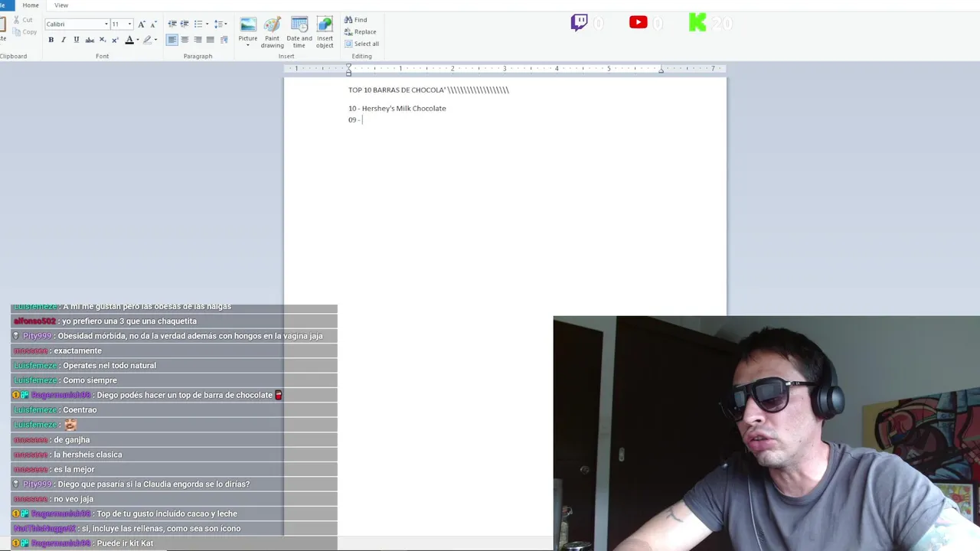Align text right
This screenshot has width=980, height=551.
tap(198, 40)
